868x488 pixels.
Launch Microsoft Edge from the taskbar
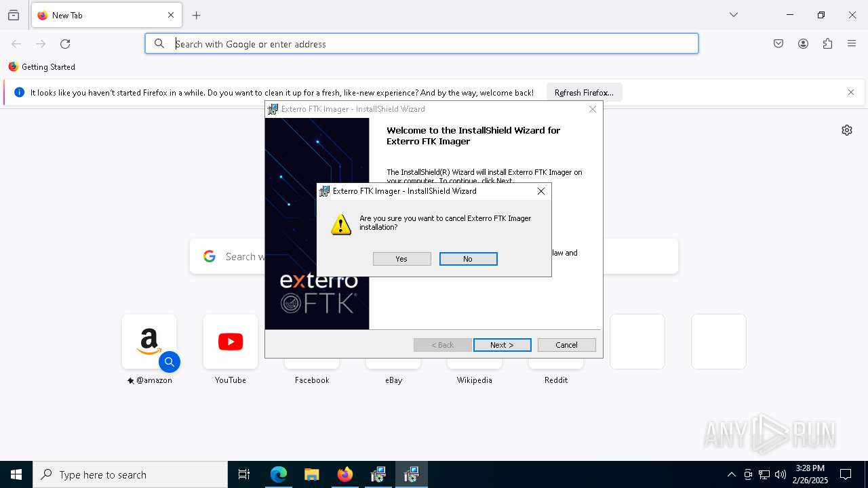(279, 474)
